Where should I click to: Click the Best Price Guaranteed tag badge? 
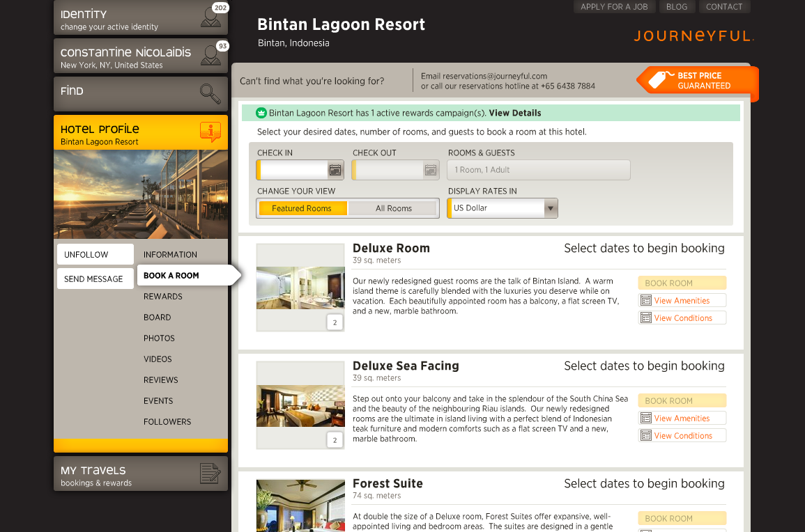tap(697, 81)
